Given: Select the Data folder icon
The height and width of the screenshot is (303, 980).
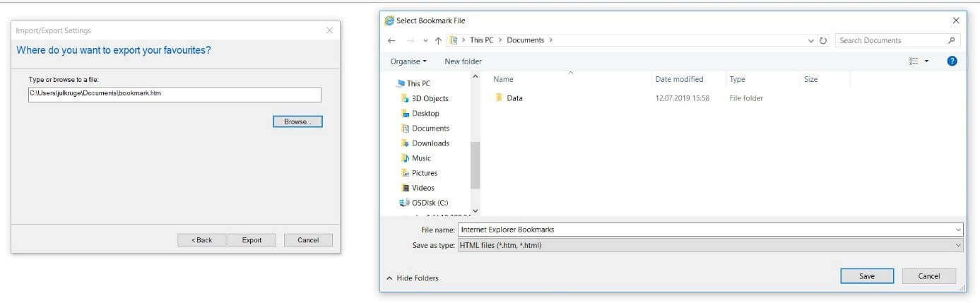Looking at the screenshot, I should click(498, 98).
